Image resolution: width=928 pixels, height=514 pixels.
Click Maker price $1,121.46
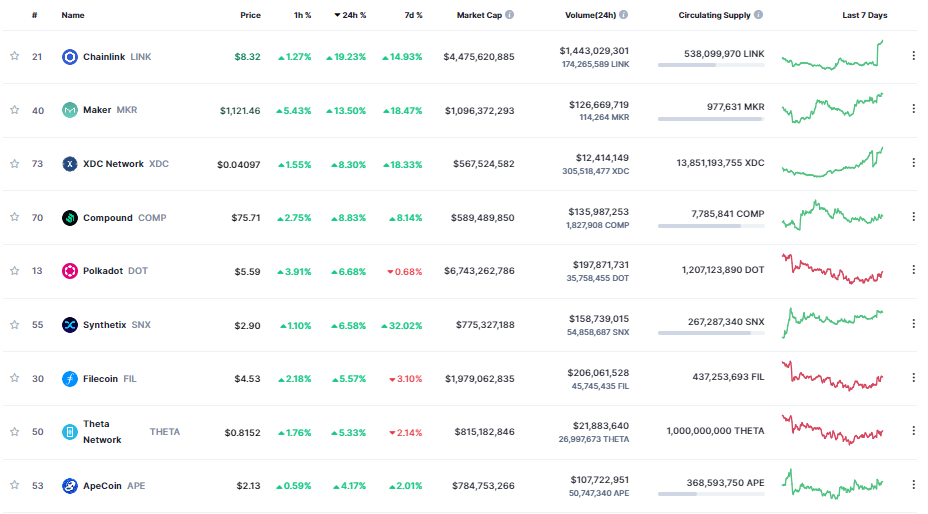[240, 111]
